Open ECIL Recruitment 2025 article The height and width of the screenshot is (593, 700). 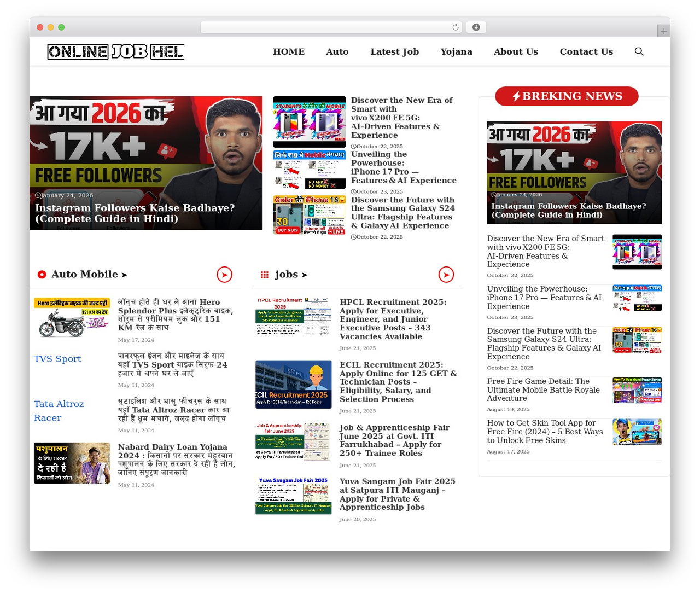[398, 382]
